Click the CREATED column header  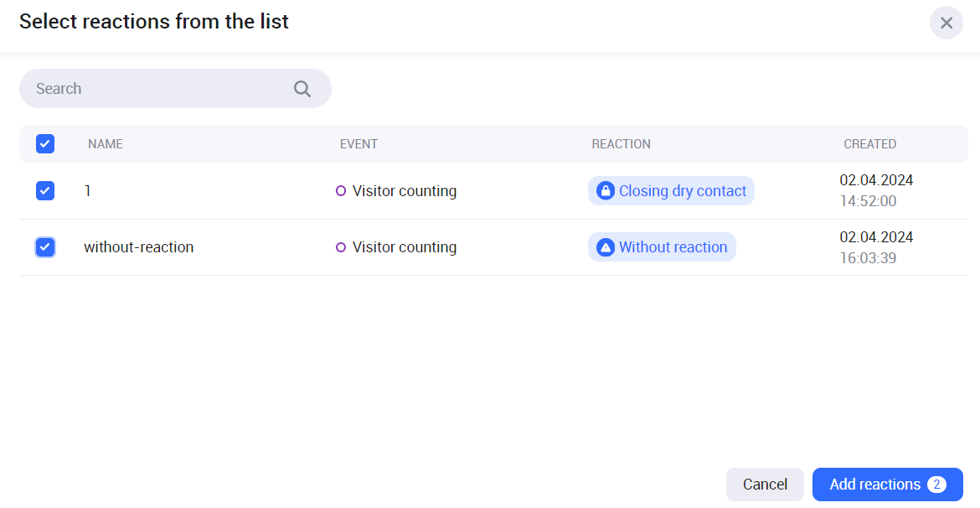click(x=869, y=144)
